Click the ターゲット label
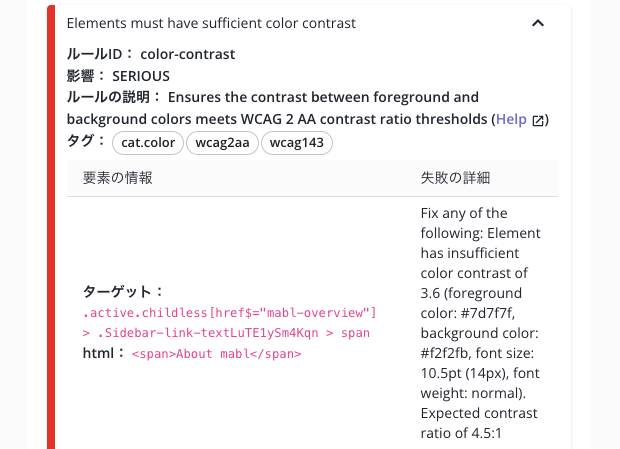 point(123,292)
